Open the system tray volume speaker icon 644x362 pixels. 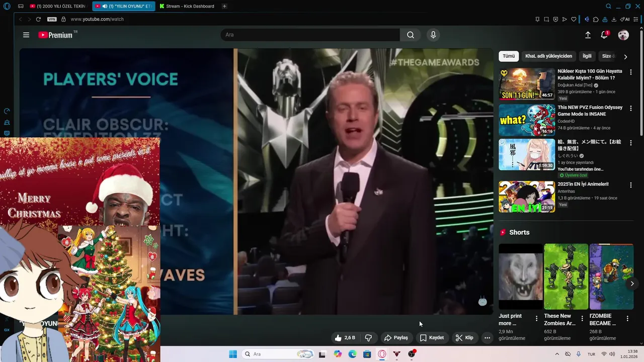pyautogui.click(x=612, y=354)
